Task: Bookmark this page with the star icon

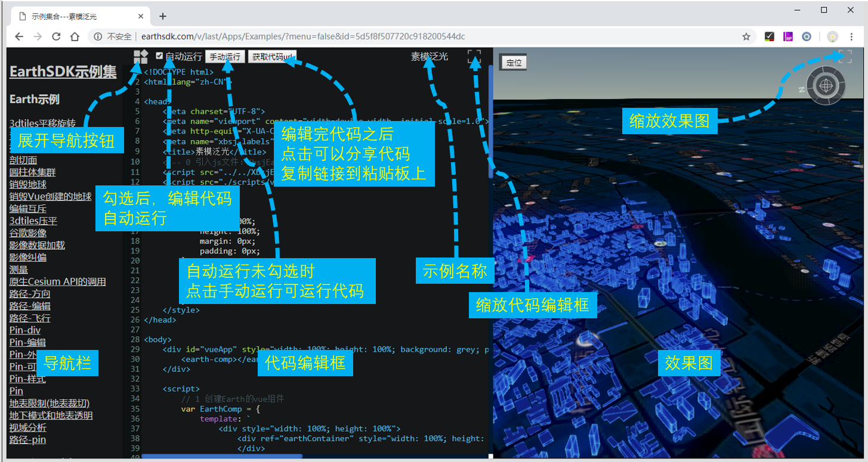Action: click(746, 36)
